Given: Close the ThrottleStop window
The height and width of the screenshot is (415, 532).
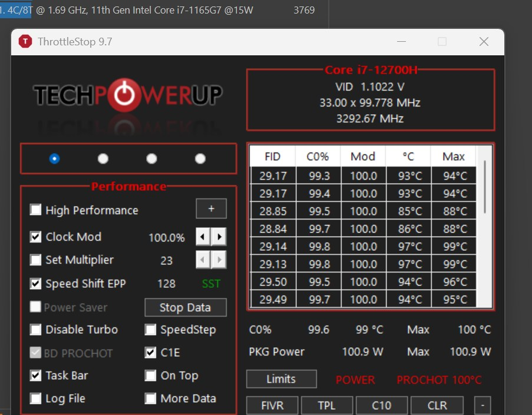Looking at the screenshot, I should tap(484, 41).
